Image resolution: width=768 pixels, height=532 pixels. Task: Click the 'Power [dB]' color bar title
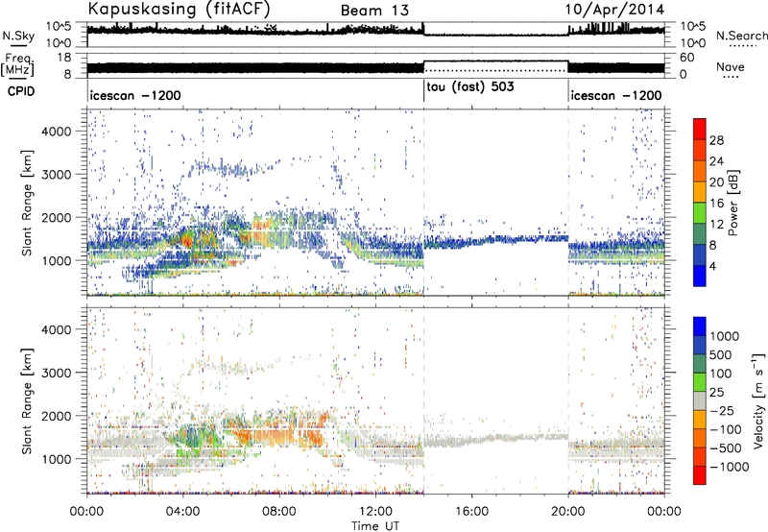(x=732, y=203)
